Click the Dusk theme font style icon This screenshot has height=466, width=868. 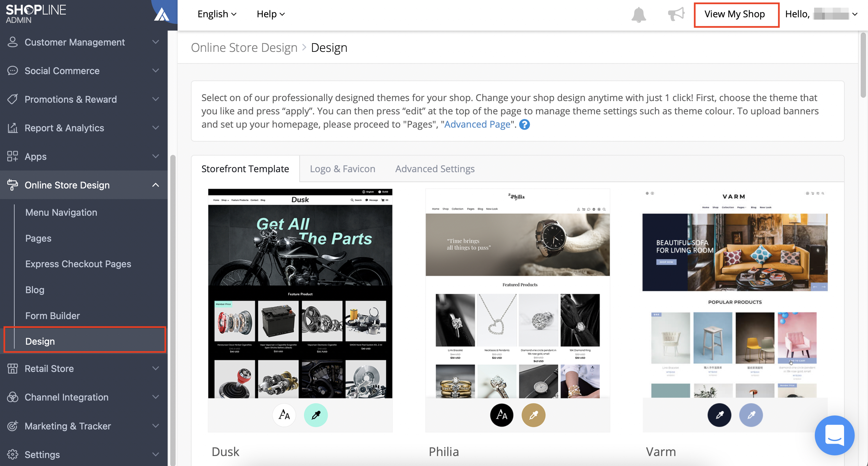[284, 415]
